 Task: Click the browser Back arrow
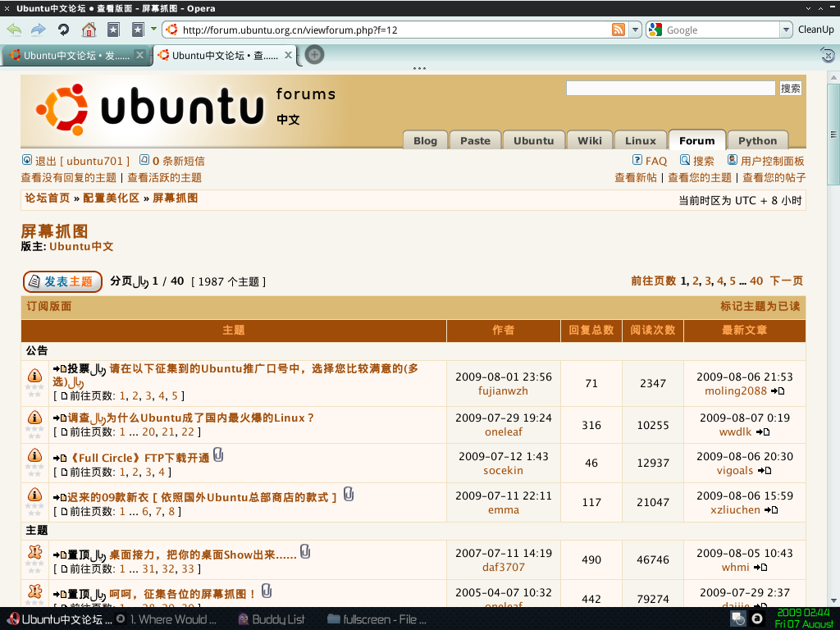(x=14, y=30)
